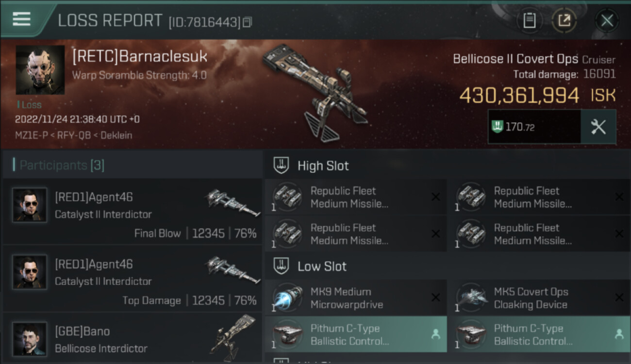Click the clipboard copy report icon

(529, 20)
